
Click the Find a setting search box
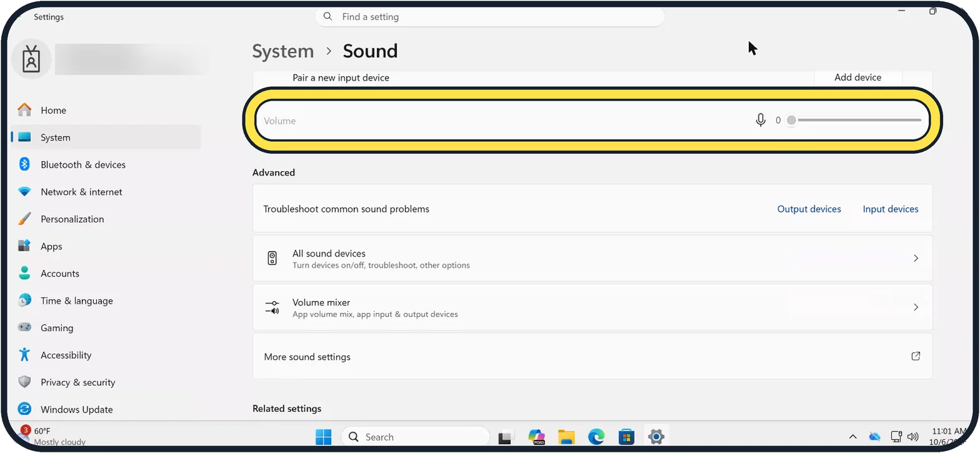tap(489, 17)
